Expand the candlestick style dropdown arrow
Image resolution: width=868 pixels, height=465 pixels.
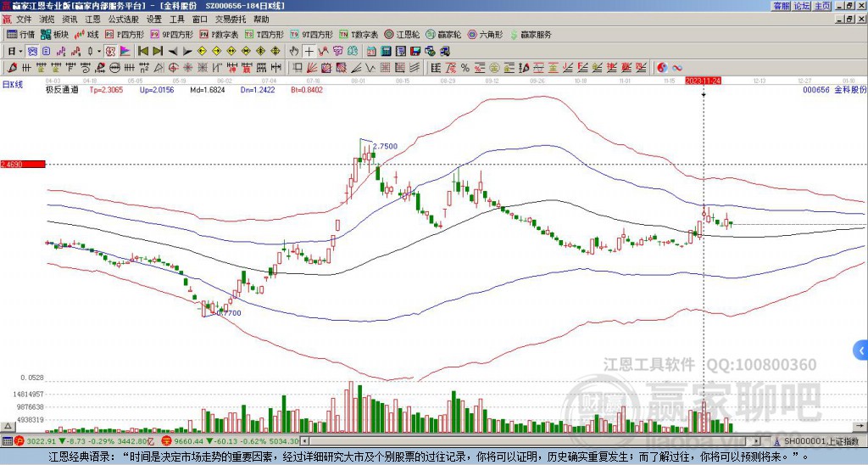99,51
